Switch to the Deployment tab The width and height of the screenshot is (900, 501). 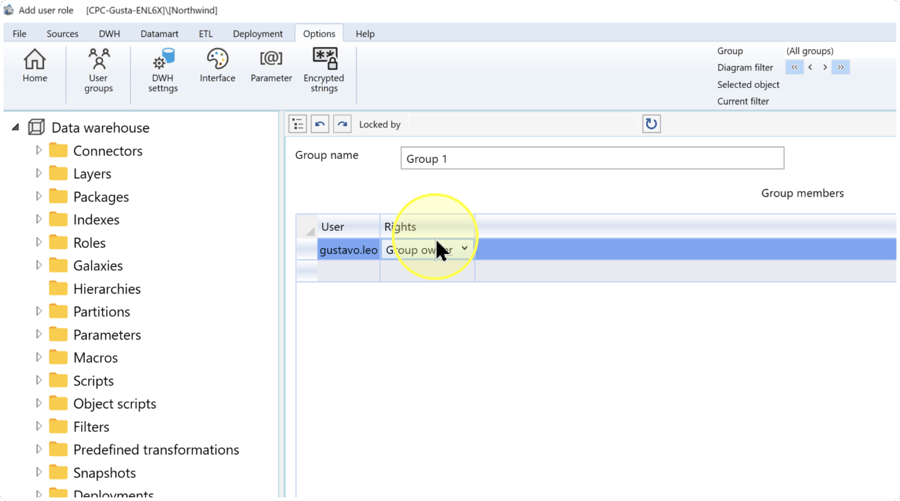click(258, 34)
